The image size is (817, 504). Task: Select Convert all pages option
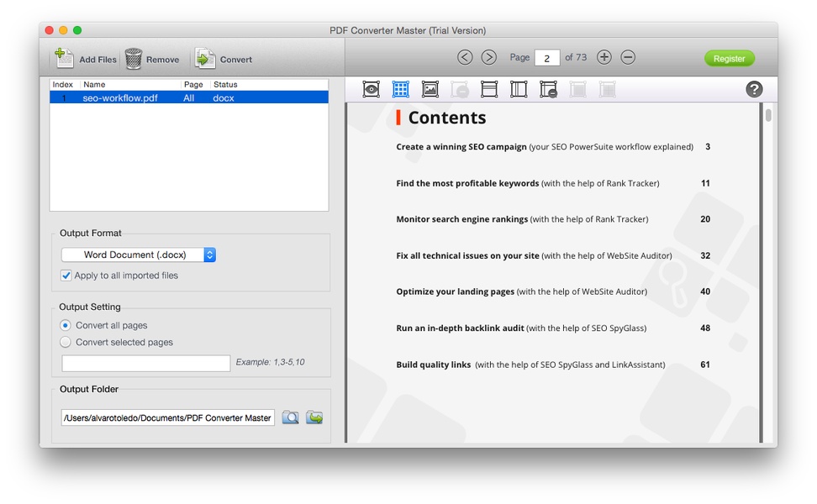[66, 325]
